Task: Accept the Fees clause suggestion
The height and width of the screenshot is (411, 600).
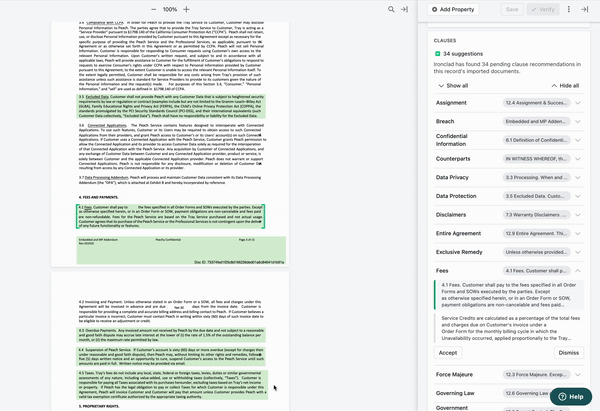Action: pyautogui.click(x=448, y=353)
